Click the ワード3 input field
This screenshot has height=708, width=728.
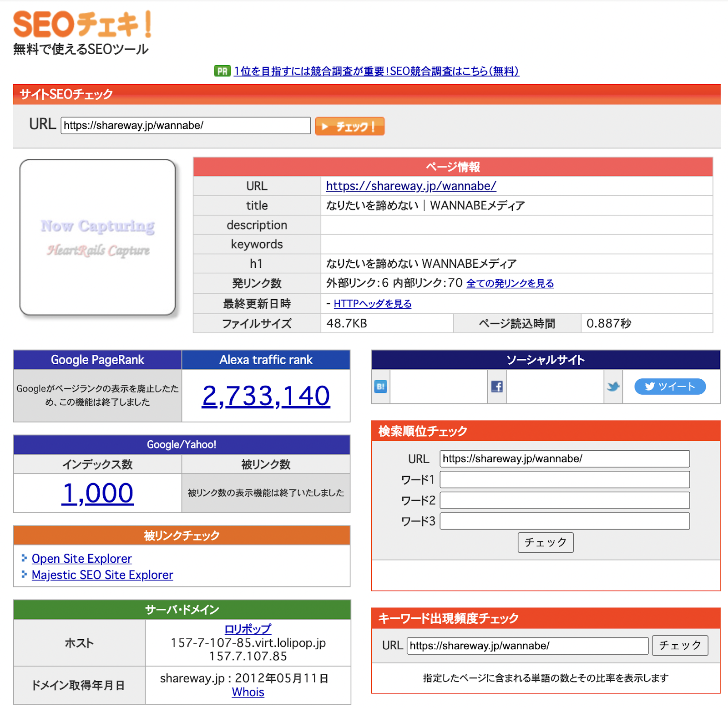pos(565,521)
